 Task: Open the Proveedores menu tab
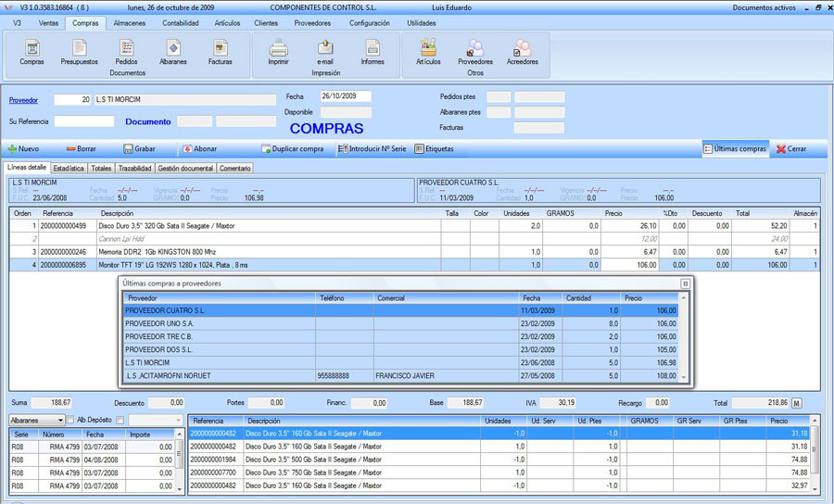[x=312, y=23]
